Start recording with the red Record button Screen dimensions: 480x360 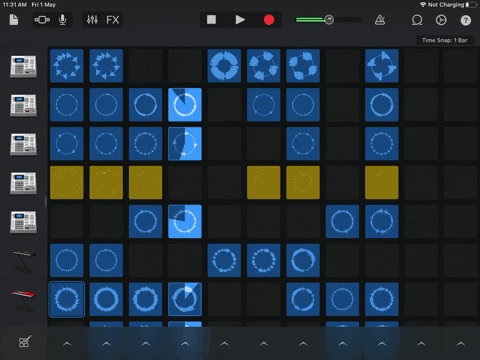(269, 20)
